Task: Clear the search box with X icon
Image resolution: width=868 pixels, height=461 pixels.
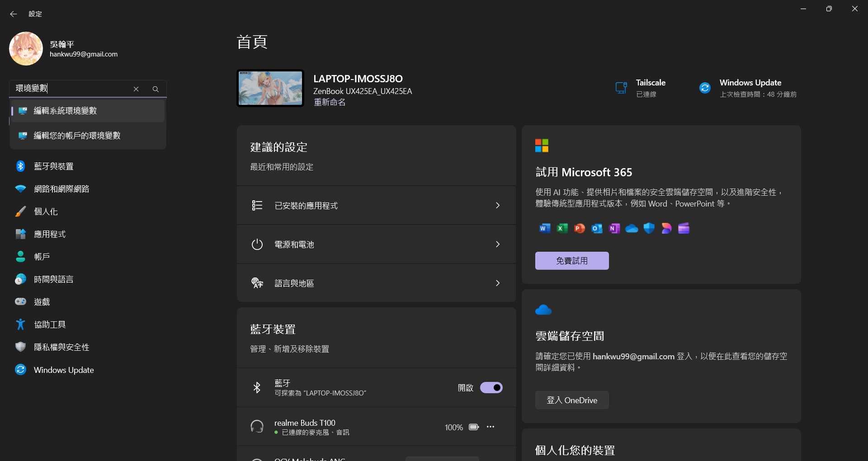Action: click(x=136, y=89)
